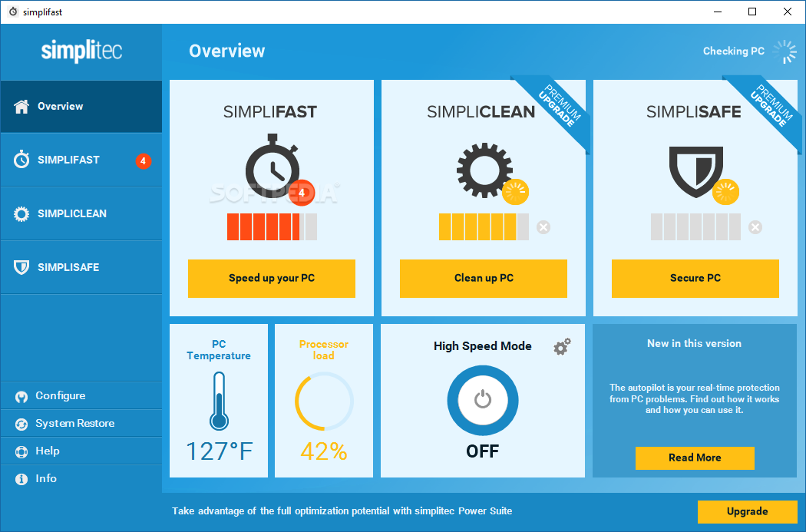Click the X icon beside SIMPLICLEAN status bar

pos(543,227)
